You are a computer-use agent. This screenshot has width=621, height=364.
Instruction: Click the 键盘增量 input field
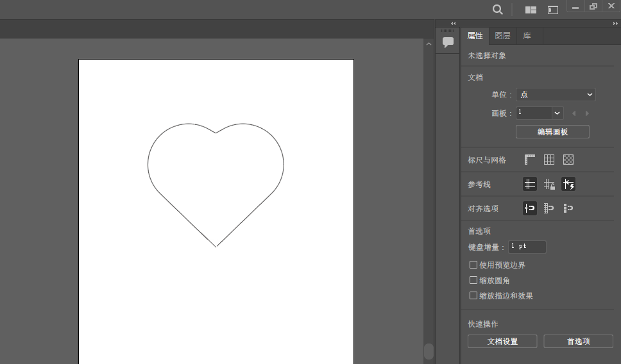click(x=527, y=247)
